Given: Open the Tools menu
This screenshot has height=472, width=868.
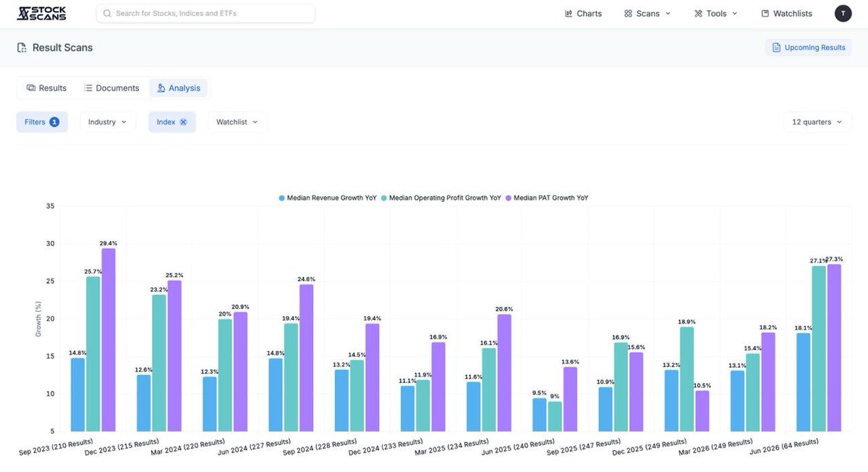Looking at the screenshot, I should tap(716, 14).
